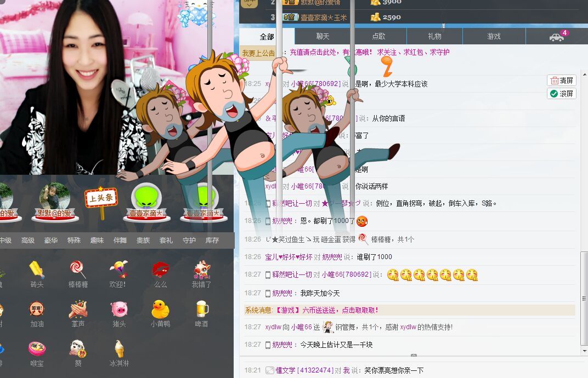Select the 伴舞 gift category

click(120, 240)
